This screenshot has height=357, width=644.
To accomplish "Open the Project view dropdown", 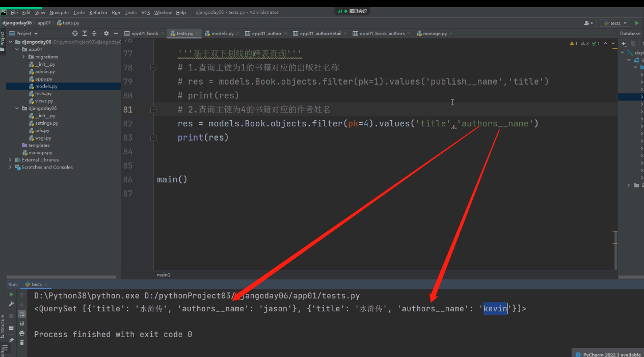I will (x=24, y=34).
